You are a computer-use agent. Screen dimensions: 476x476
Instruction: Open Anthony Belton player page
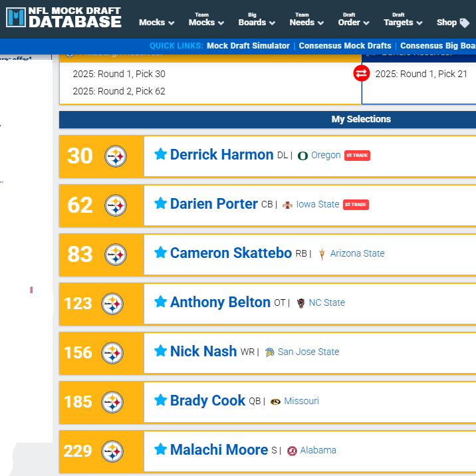click(x=220, y=302)
